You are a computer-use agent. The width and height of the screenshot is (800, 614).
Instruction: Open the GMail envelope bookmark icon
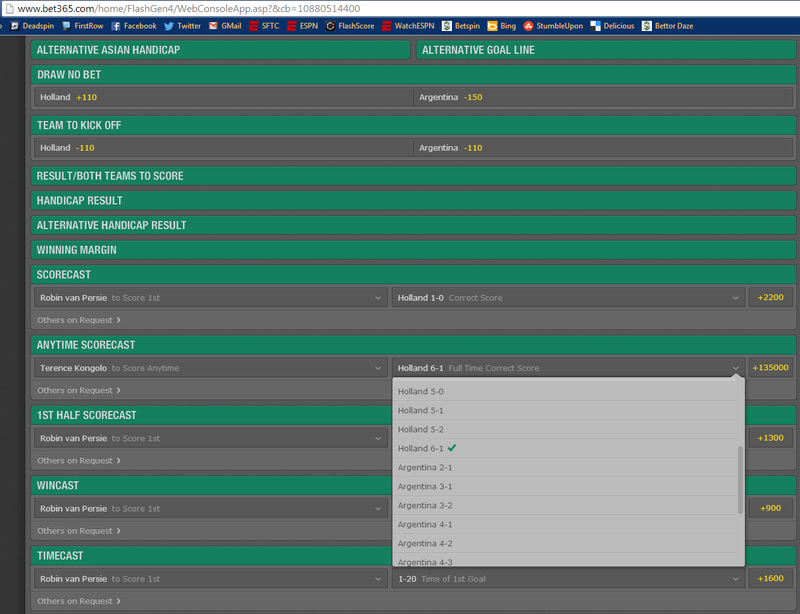pos(213,26)
